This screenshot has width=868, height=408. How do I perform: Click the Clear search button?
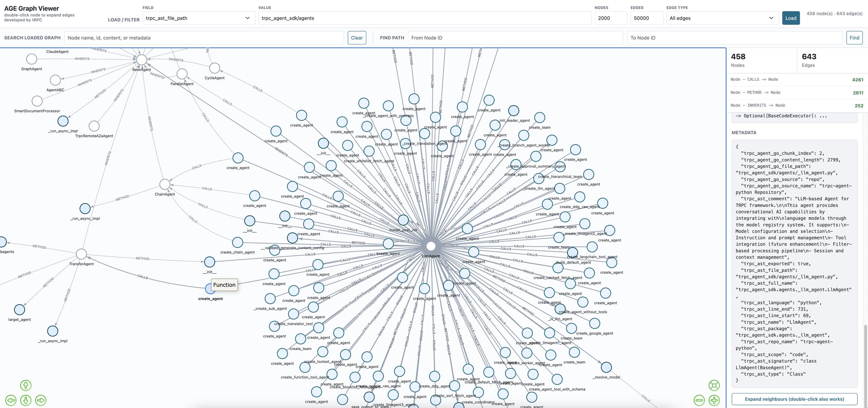click(357, 38)
